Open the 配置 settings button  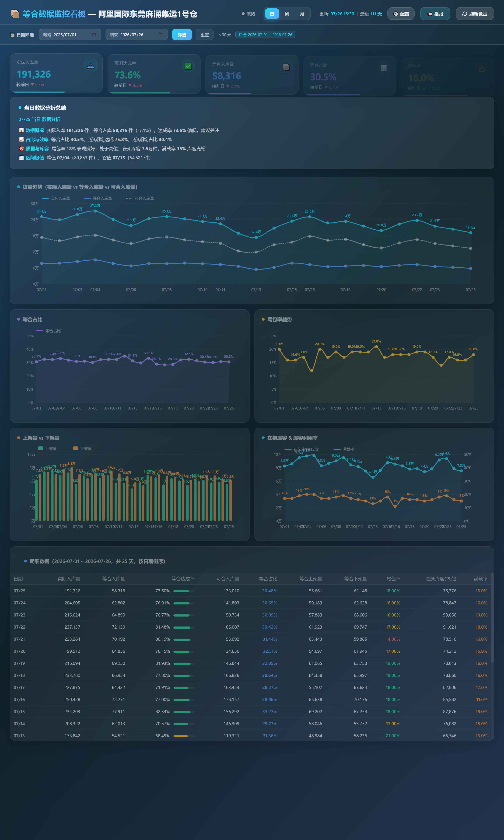pos(401,14)
